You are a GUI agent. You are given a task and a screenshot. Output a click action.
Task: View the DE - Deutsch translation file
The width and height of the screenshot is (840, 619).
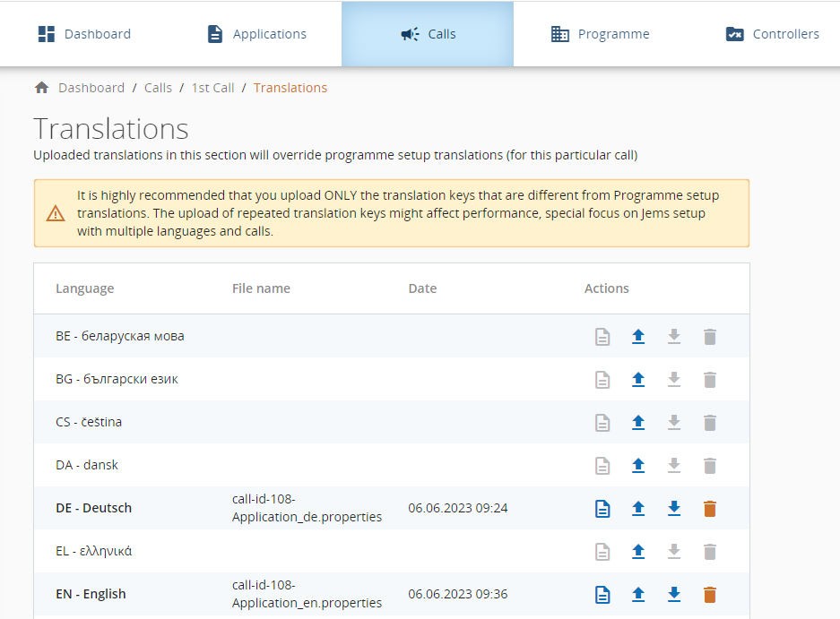[x=603, y=509]
